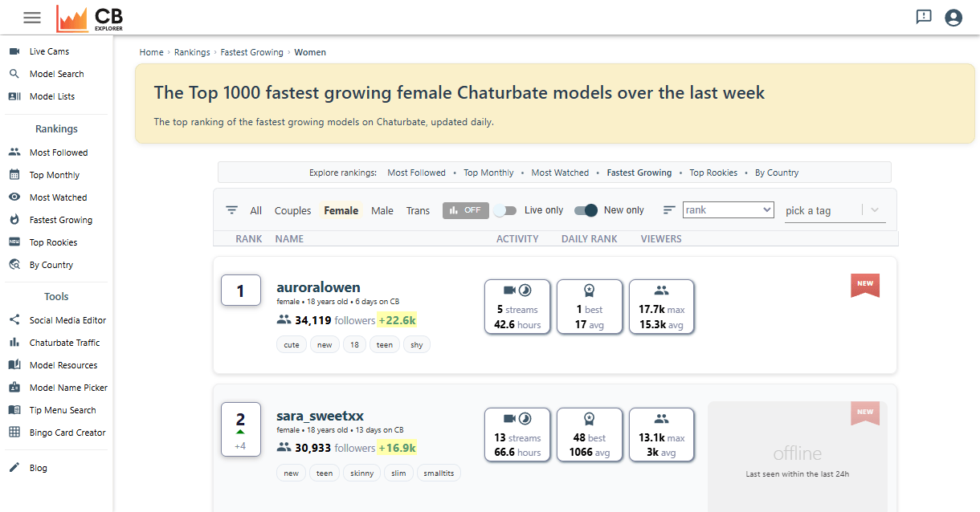Click the CB Explorer logo
The height and width of the screenshot is (512, 980).
(90, 18)
